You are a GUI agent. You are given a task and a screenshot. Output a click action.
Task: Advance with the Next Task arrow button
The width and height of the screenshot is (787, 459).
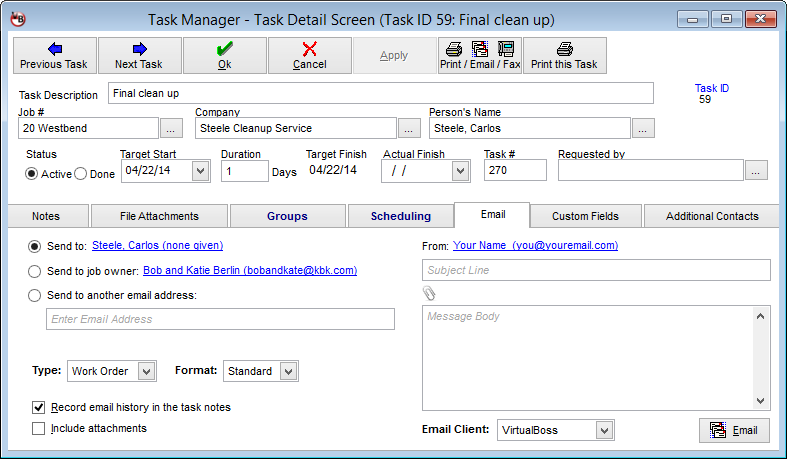[139, 55]
